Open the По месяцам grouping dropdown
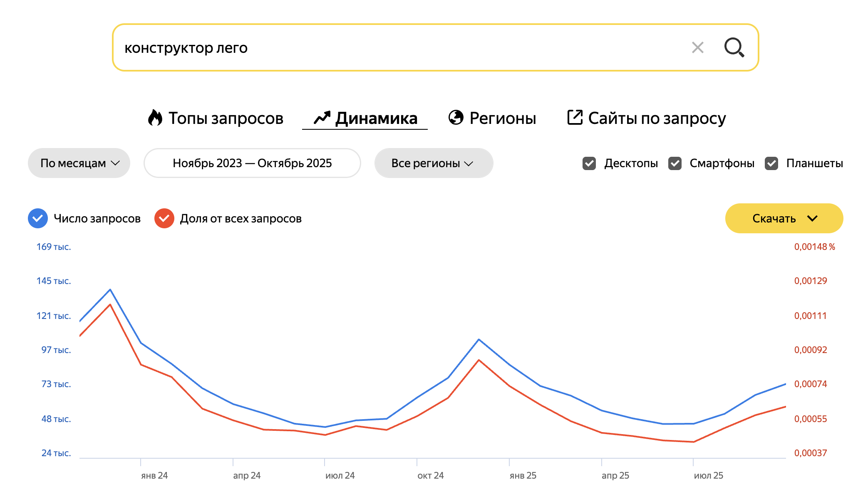This screenshot has height=504, width=863. tap(79, 163)
